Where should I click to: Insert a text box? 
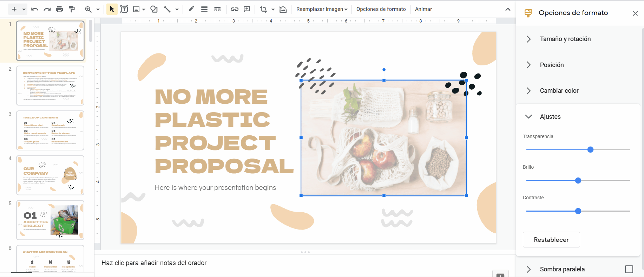pyautogui.click(x=124, y=9)
